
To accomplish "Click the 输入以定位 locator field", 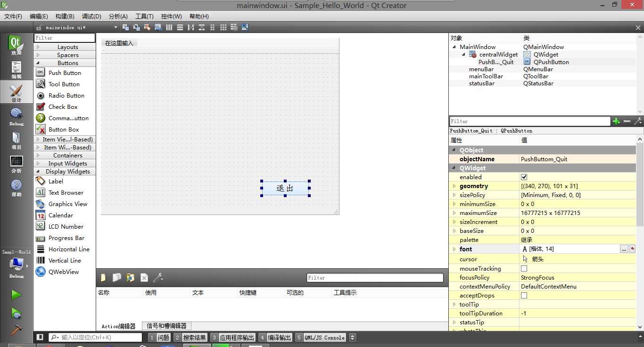I will click(x=95, y=338).
